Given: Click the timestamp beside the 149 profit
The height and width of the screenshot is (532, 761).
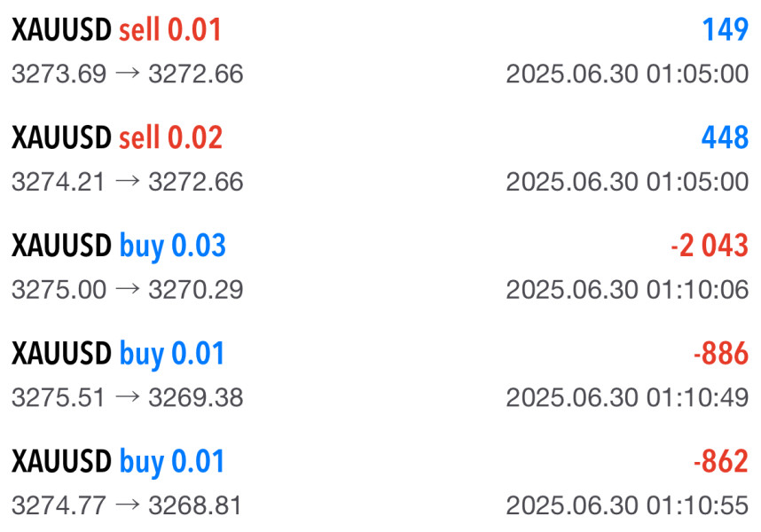Looking at the screenshot, I should click(x=627, y=74).
